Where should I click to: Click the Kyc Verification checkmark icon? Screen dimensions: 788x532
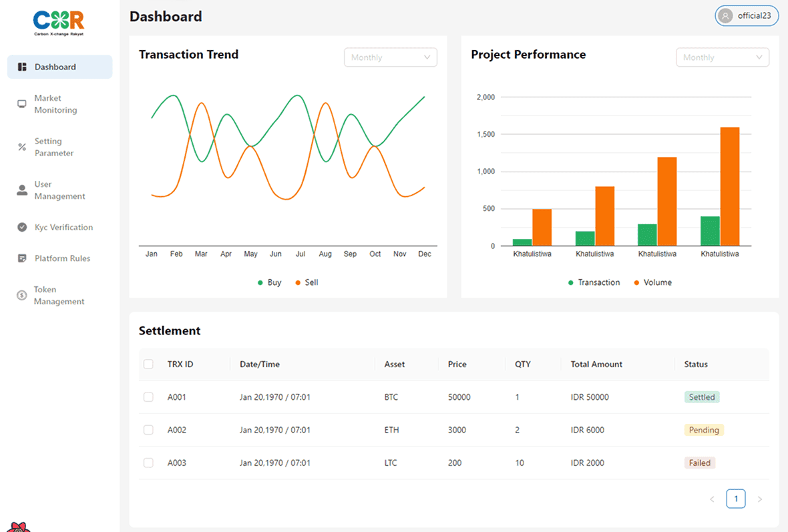(x=22, y=227)
